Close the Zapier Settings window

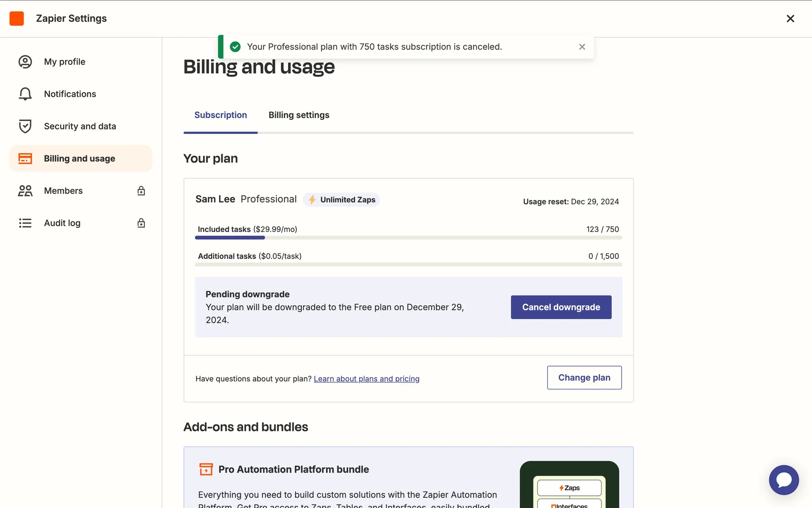[790, 19]
